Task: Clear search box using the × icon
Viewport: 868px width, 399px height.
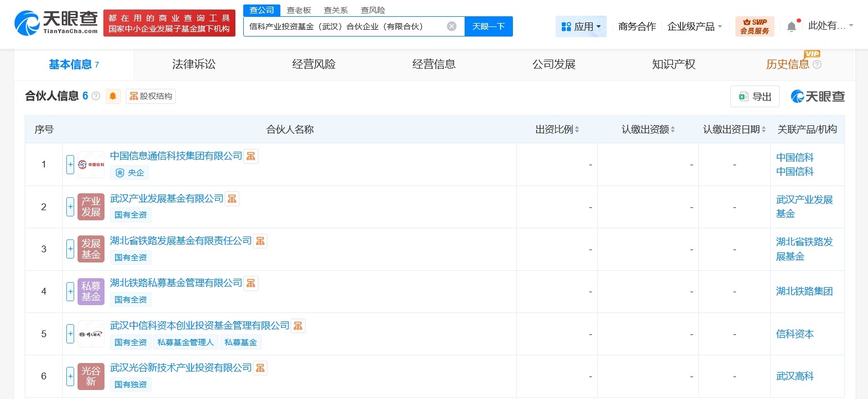Action: coord(452,26)
